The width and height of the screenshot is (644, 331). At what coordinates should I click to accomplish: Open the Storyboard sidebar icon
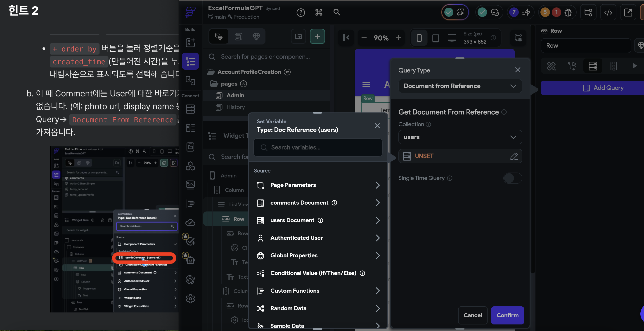(x=190, y=80)
